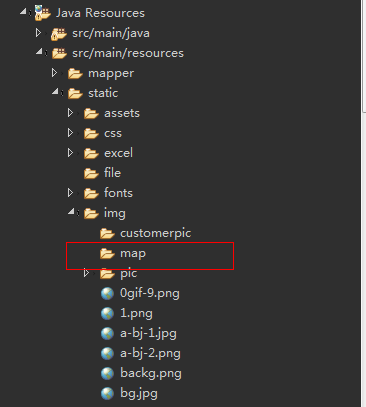
Task: Select the a-bj-1.jpg file name
Action: pos(148,334)
